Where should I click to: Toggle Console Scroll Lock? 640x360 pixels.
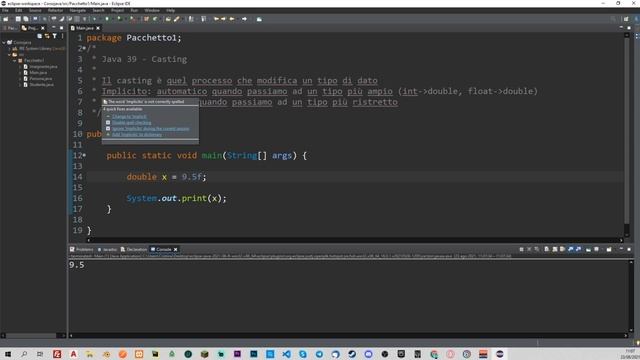click(x=555, y=249)
